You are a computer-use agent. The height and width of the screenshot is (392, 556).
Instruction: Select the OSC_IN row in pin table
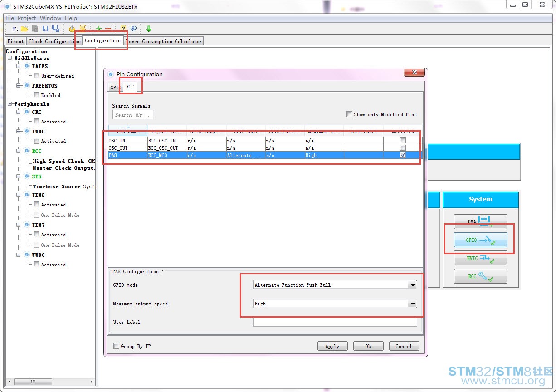coord(265,141)
